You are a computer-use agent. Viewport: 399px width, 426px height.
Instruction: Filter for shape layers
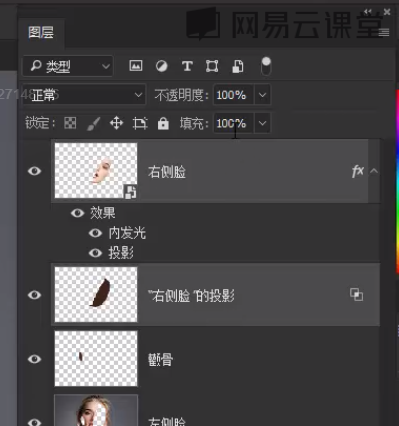(212, 66)
